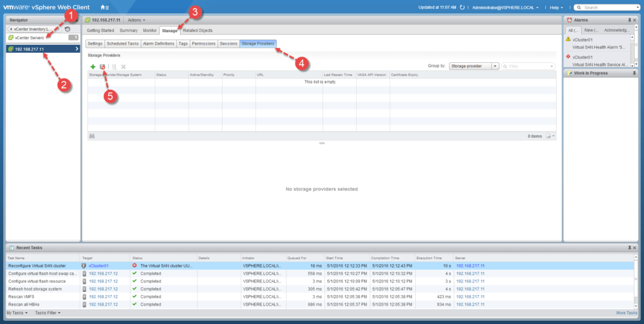The height and width of the screenshot is (324, 644).
Task: Switch to the Summary tab
Action: click(128, 30)
